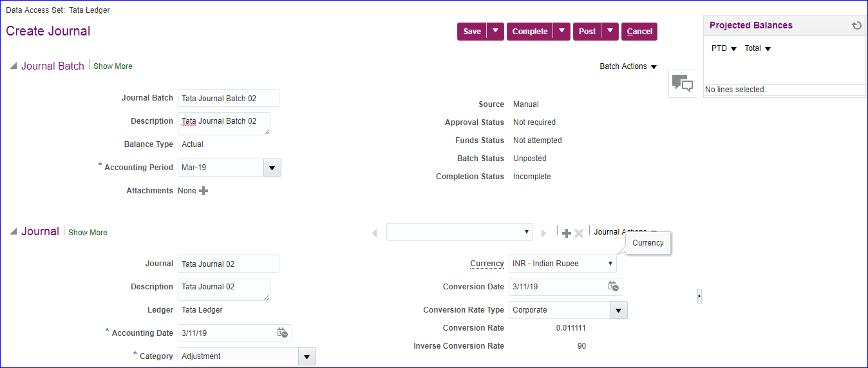
Task: Open the Conversion Date calendar picker
Action: [x=614, y=287]
